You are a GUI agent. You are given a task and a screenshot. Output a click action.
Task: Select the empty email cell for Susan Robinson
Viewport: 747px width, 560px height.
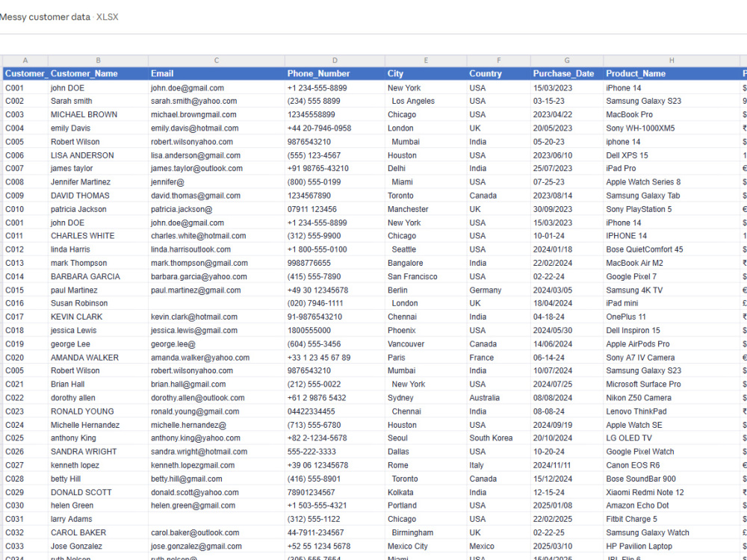(217, 303)
